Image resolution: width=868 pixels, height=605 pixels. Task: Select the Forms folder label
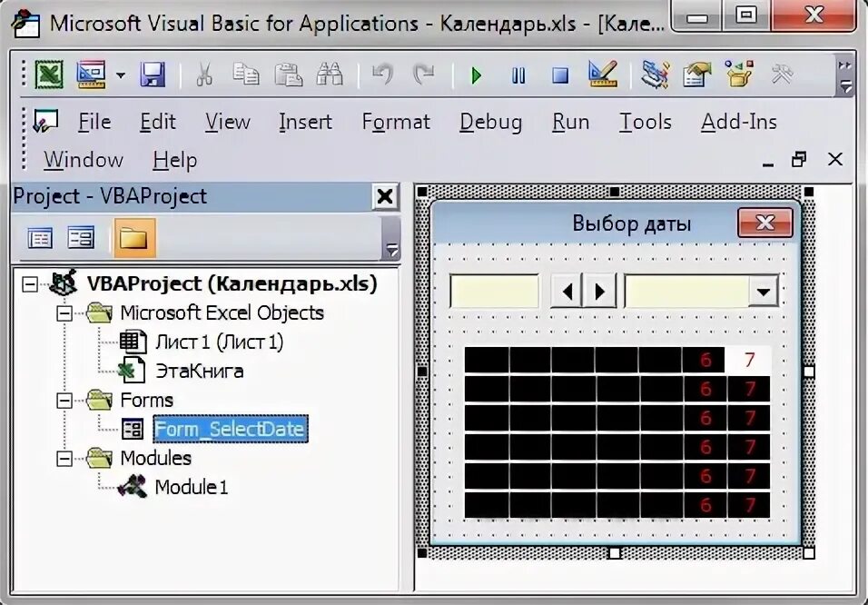[x=147, y=401]
